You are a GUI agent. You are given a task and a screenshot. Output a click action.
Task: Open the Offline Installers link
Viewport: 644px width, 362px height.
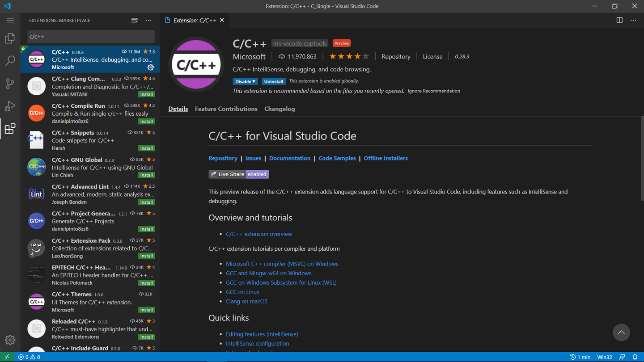(386, 158)
